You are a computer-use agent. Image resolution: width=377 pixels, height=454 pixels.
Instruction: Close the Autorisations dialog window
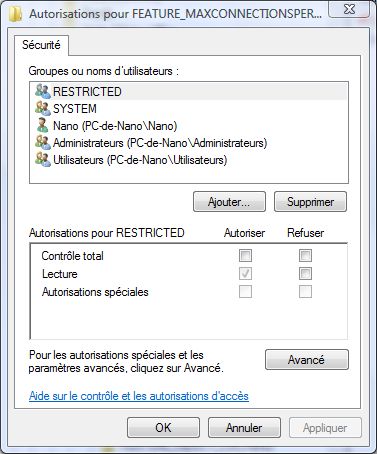[x=349, y=9]
